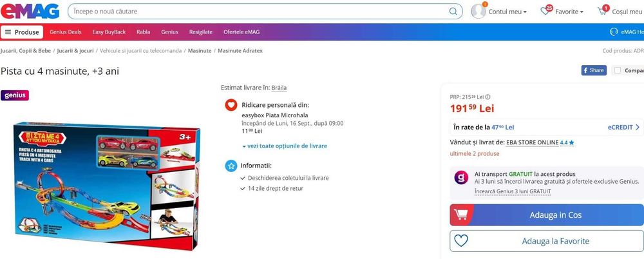Click Incearca Genius 3 luni GRATUIT

[513, 191]
